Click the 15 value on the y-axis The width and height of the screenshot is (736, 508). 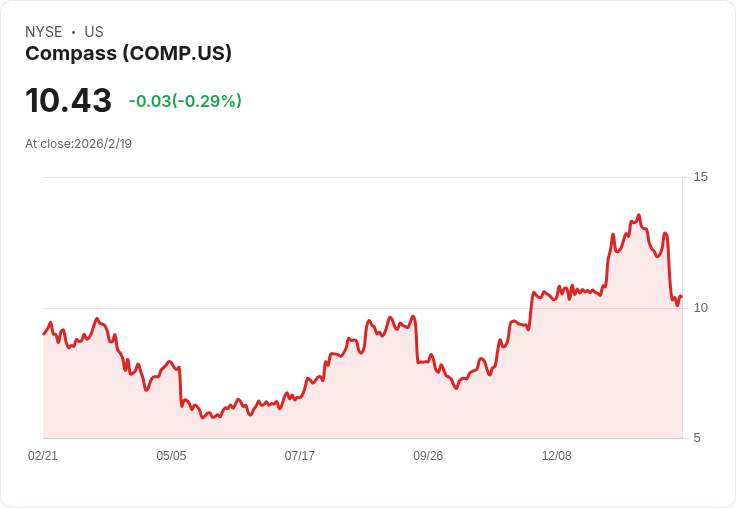pos(700,177)
